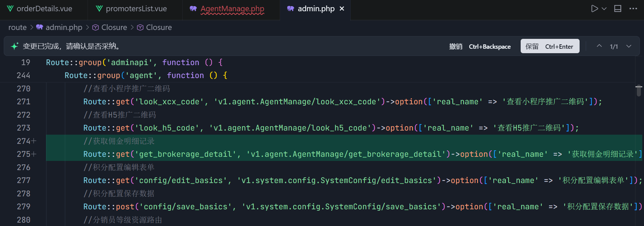Image resolution: width=644 pixels, height=226 pixels.
Task: Click the comment 查看小程序推广二维码
Action: point(127,89)
